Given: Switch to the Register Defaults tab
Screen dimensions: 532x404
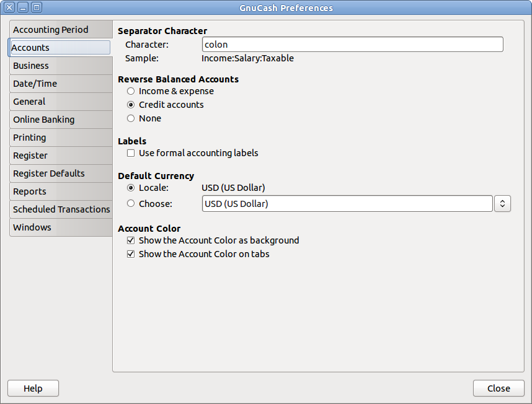Looking at the screenshot, I should click(49, 173).
